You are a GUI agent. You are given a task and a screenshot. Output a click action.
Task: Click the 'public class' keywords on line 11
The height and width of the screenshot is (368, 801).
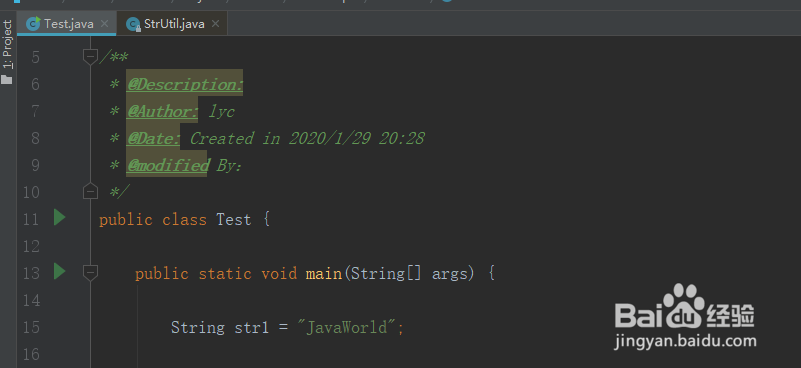click(x=153, y=220)
